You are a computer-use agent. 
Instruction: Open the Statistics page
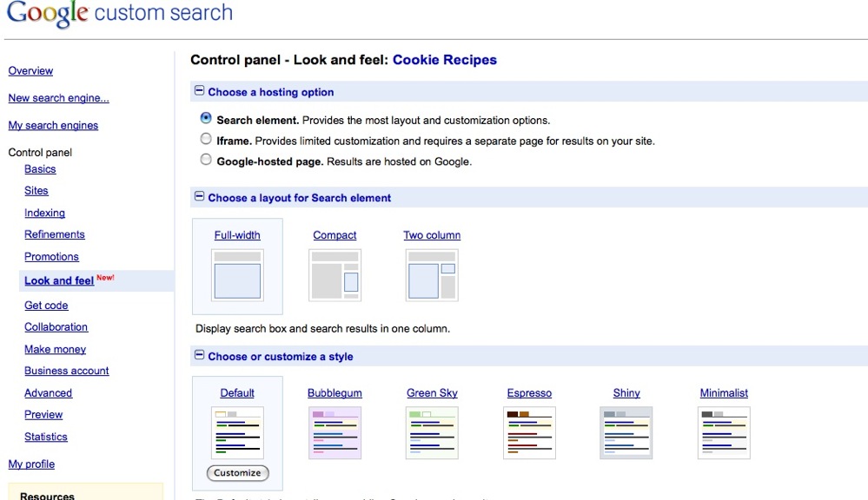45,437
